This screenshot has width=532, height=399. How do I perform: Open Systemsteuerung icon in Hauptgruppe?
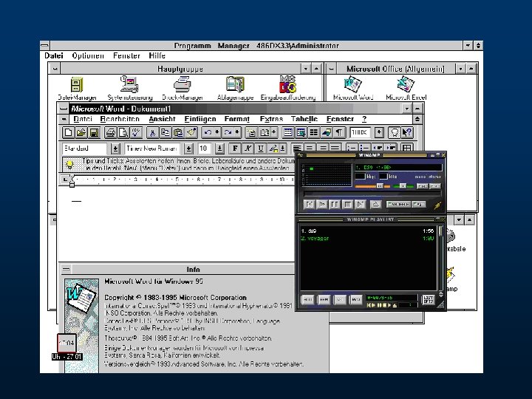(x=129, y=89)
